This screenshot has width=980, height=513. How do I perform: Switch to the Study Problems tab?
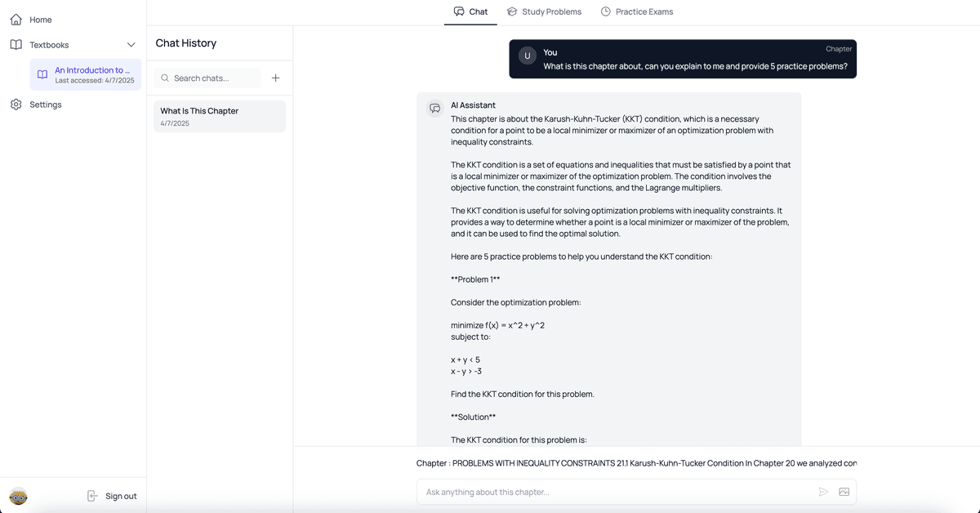(544, 12)
